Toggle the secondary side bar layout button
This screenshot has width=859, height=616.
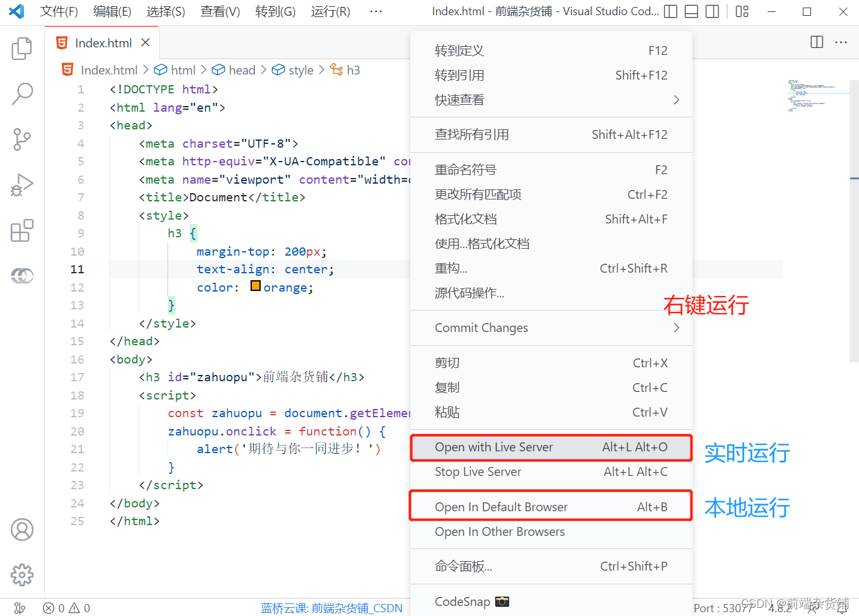point(713,11)
